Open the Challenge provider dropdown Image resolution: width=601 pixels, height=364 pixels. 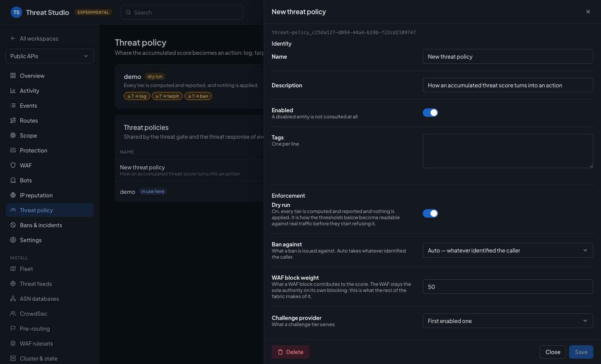[x=508, y=321]
